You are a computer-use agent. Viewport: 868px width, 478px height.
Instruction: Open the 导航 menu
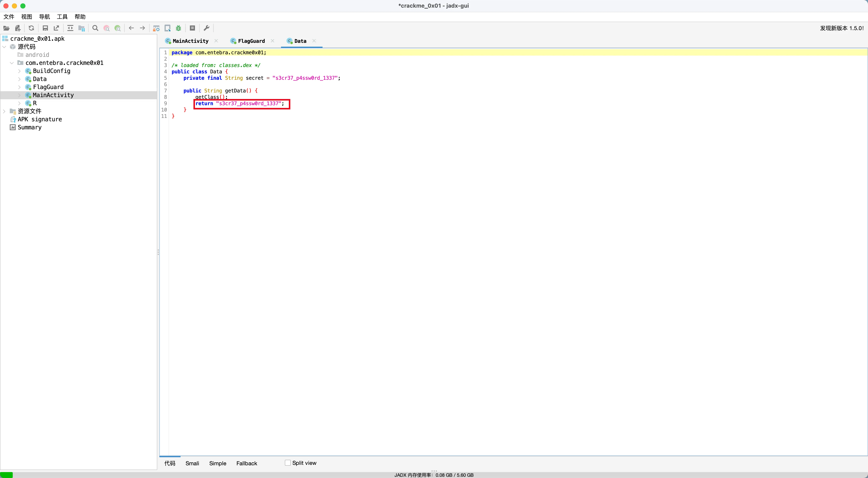(44, 17)
